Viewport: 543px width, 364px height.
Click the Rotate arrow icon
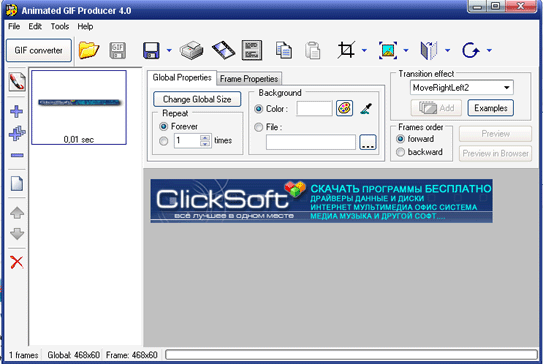pyautogui.click(x=471, y=50)
